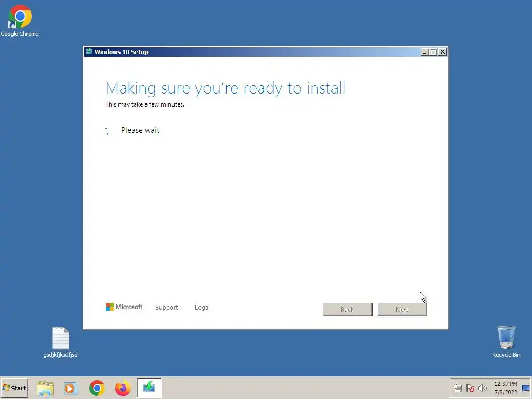Click the 'Making sure you're ready to install' heading

pos(225,88)
